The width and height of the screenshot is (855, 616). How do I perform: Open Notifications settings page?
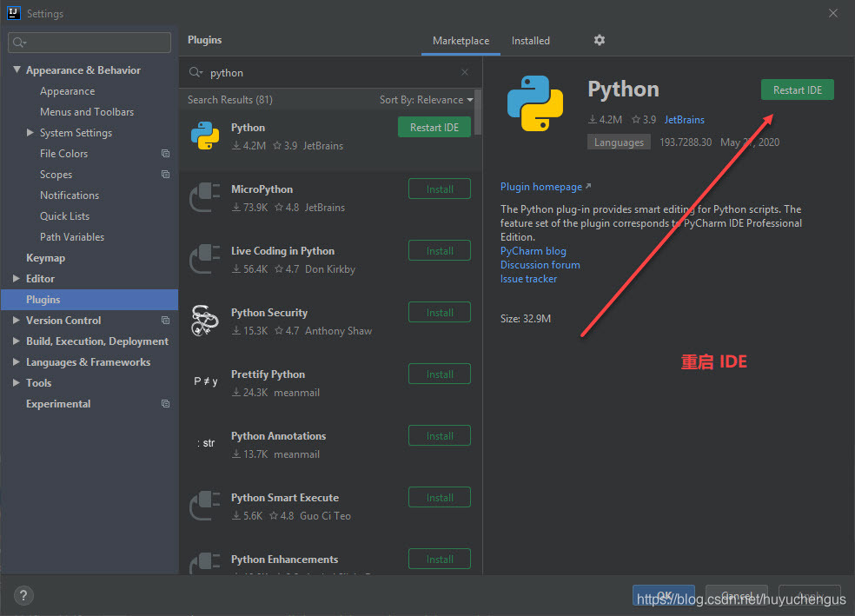click(70, 195)
